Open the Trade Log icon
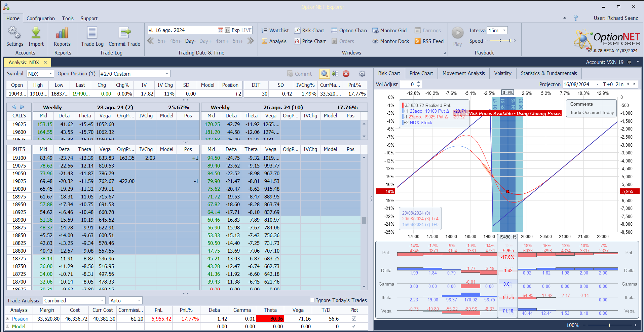The width and height of the screenshot is (644, 332). click(x=92, y=33)
